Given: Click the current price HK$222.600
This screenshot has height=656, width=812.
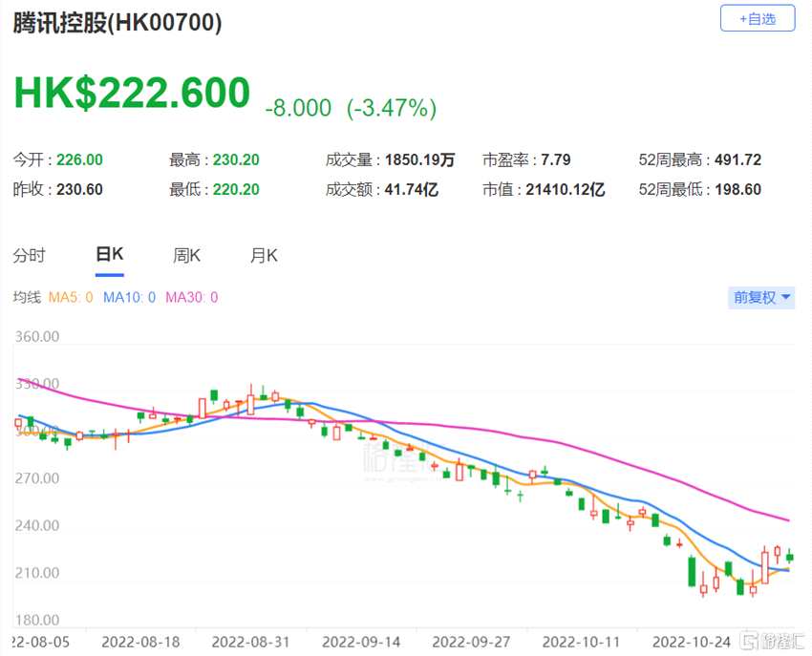Looking at the screenshot, I should [x=132, y=93].
